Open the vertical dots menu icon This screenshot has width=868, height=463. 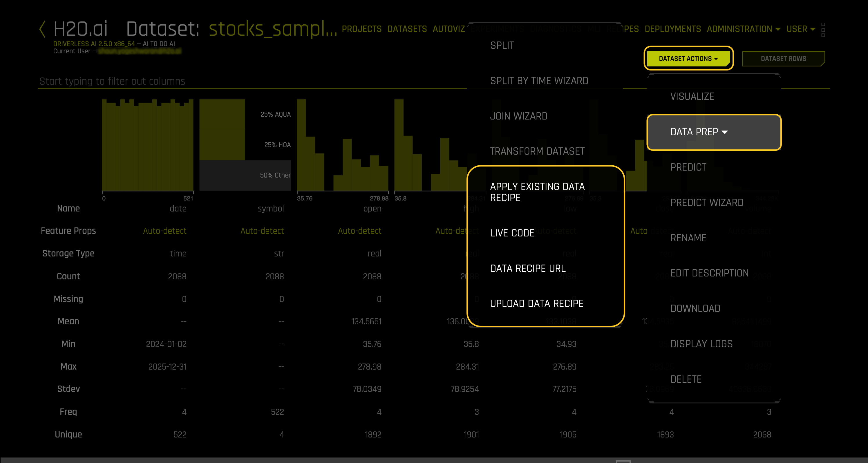tap(823, 30)
